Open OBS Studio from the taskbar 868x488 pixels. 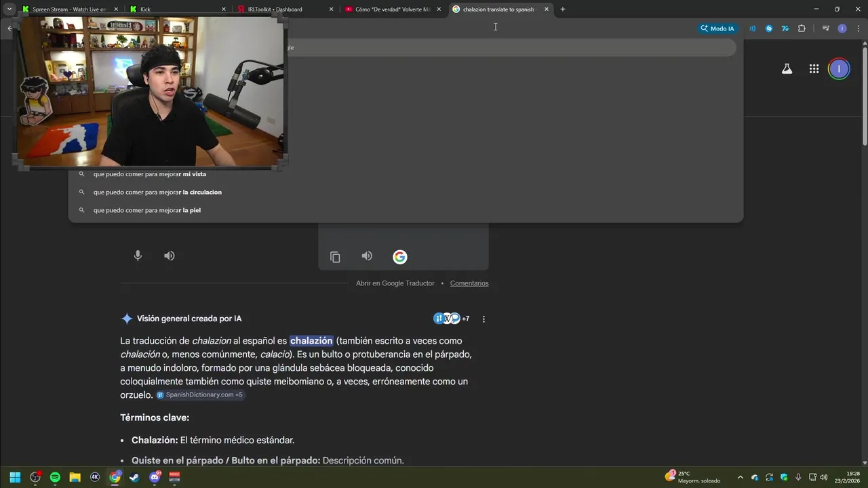[35, 477]
